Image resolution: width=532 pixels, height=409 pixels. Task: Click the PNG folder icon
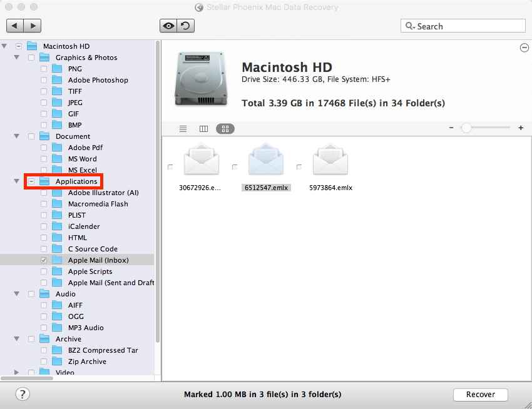coord(57,69)
